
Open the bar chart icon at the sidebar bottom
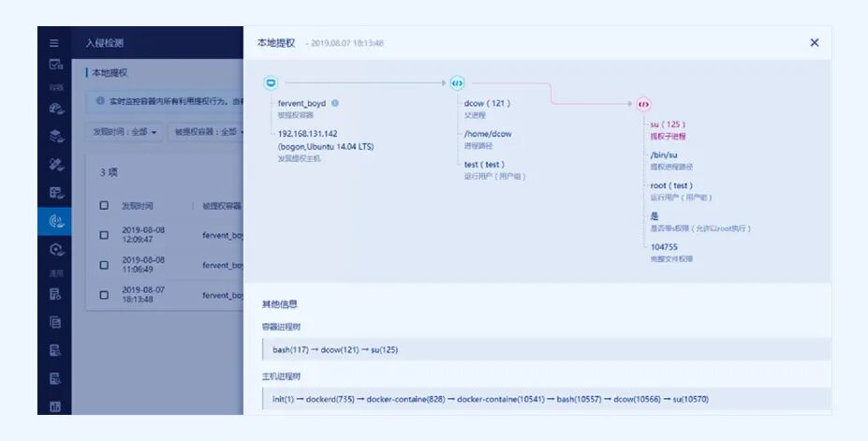55,406
